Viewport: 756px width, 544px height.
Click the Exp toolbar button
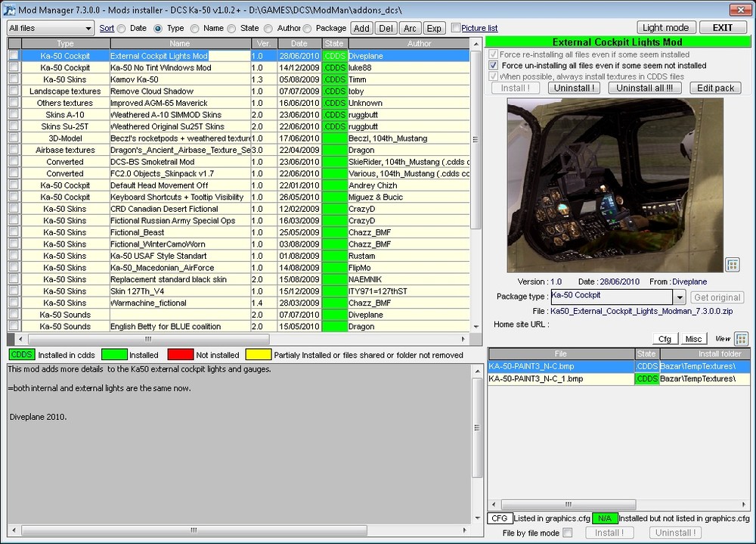click(434, 28)
